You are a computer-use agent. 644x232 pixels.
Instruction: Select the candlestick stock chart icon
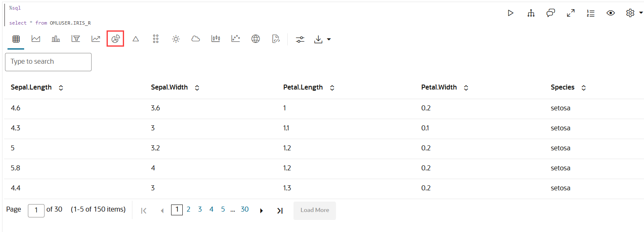(216, 39)
